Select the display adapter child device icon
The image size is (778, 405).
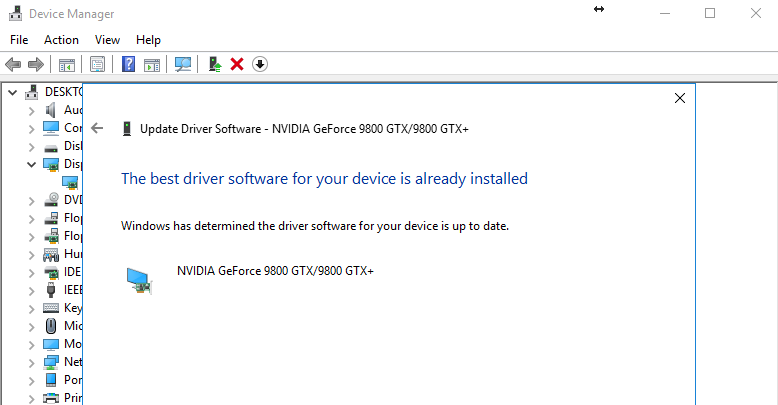click(x=70, y=183)
